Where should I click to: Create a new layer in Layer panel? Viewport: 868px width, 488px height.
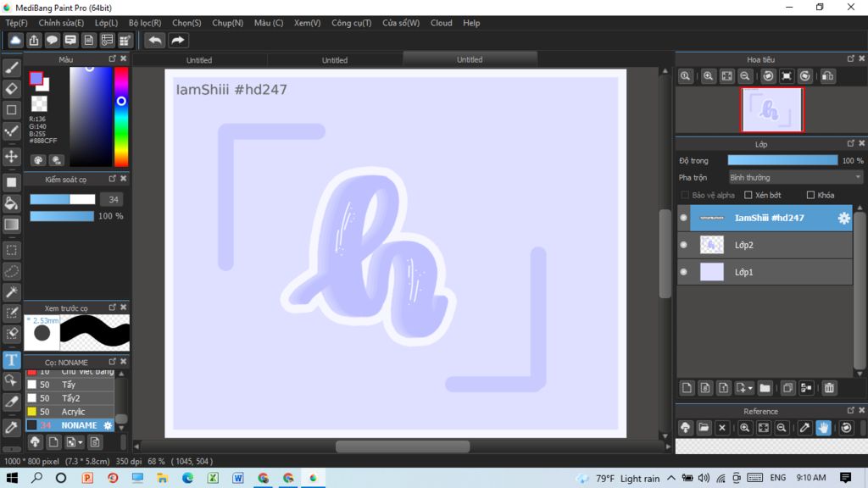tap(687, 388)
